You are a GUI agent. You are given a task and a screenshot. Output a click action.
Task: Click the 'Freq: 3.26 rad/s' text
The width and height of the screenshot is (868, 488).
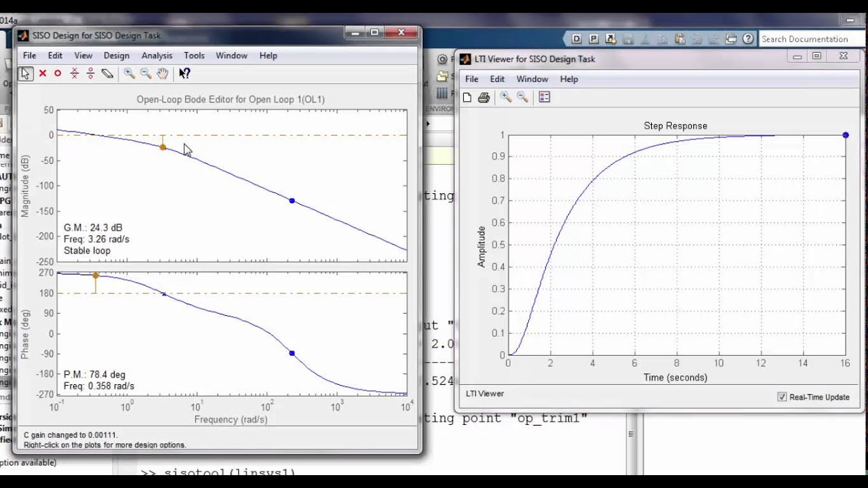pyautogui.click(x=96, y=239)
